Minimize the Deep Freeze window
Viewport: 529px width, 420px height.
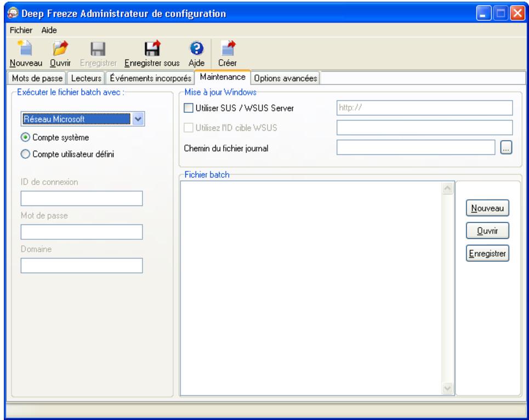click(484, 14)
